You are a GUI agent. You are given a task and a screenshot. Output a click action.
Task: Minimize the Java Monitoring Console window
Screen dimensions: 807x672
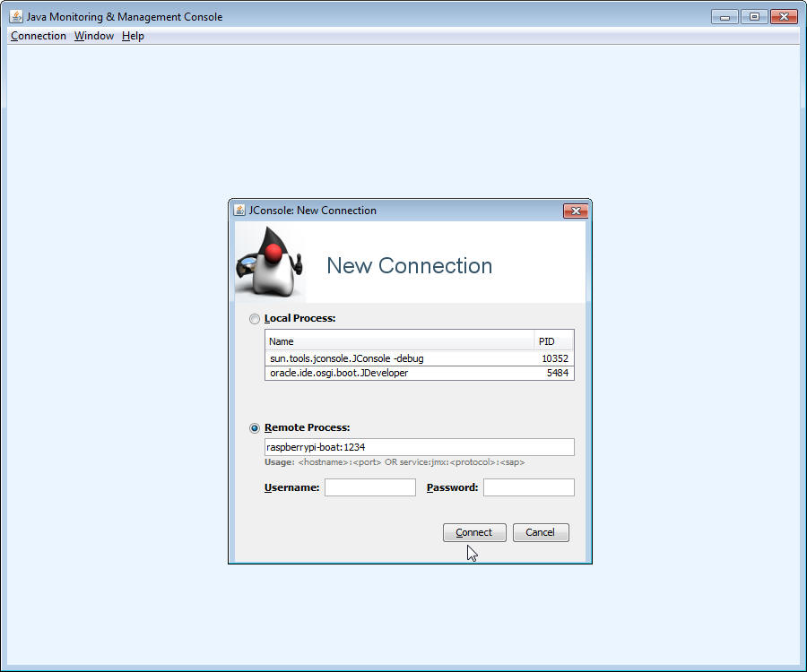(x=725, y=17)
